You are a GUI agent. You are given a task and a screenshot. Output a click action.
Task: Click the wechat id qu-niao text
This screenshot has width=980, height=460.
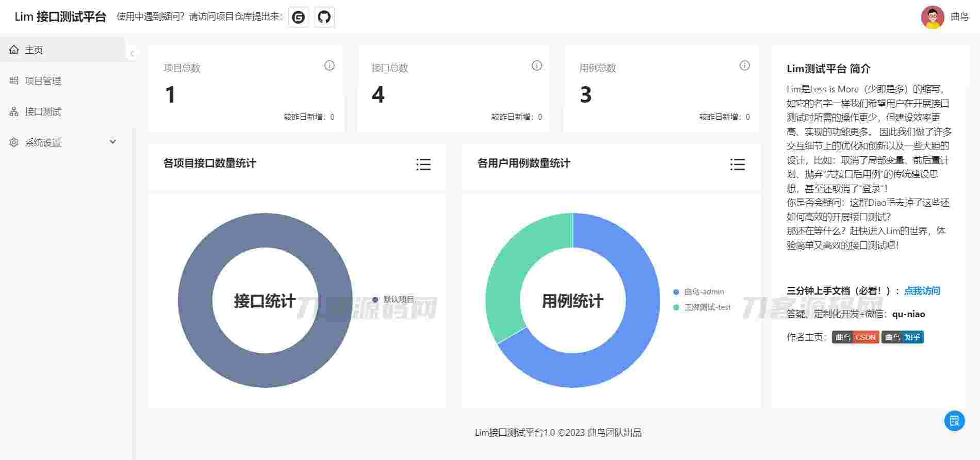908,314
